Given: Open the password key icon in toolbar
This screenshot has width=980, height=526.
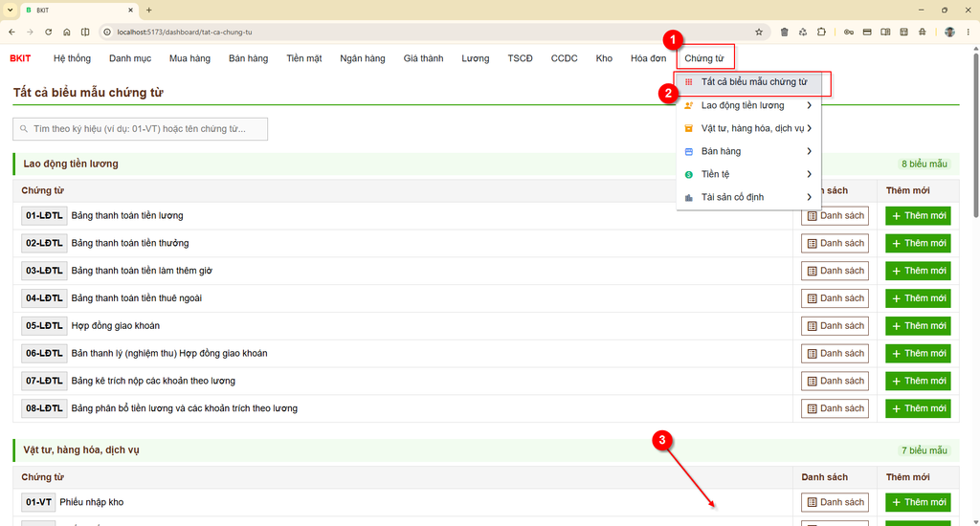Looking at the screenshot, I should pos(849,32).
